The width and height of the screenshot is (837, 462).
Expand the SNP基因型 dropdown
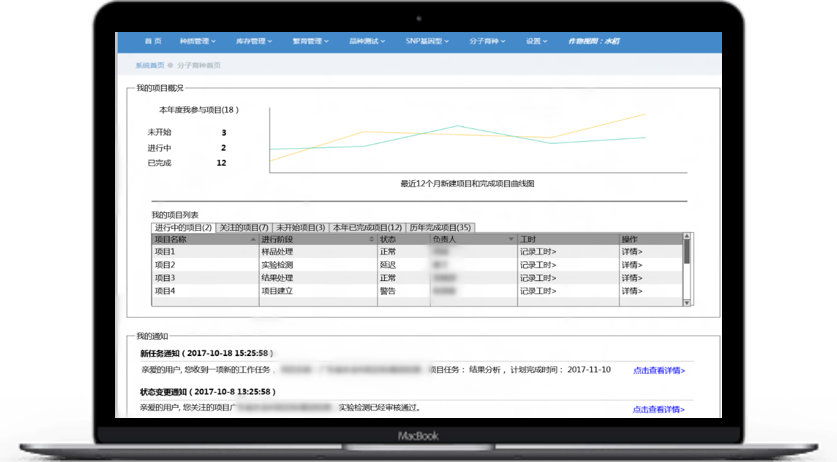click(x=428, y=41)
